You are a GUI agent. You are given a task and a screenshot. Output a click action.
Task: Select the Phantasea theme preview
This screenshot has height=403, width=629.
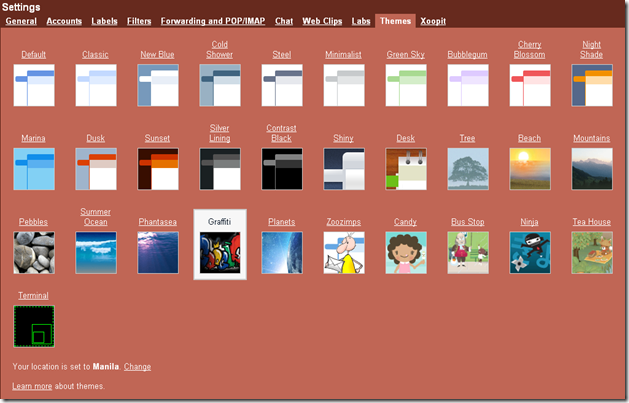(158, 253)
